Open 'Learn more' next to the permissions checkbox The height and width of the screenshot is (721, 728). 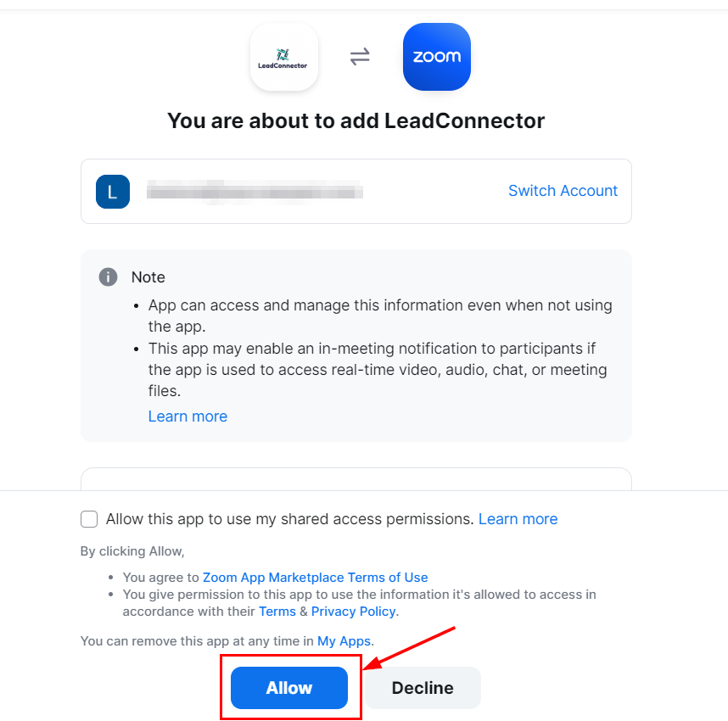518,518
